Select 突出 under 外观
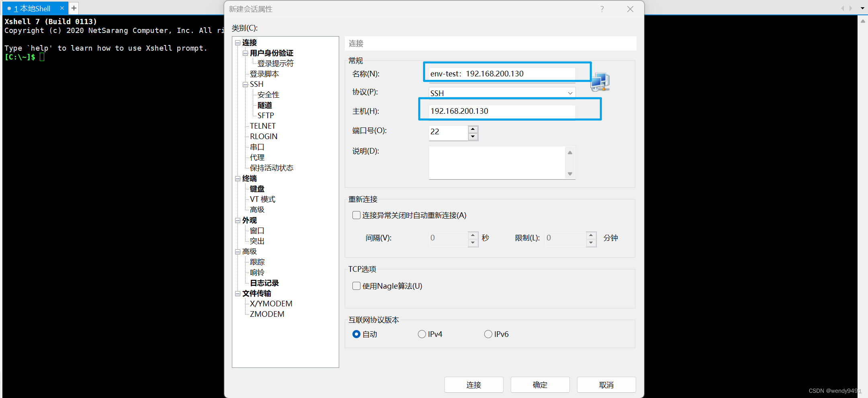868x398 pixels. [x=257, y=241]
